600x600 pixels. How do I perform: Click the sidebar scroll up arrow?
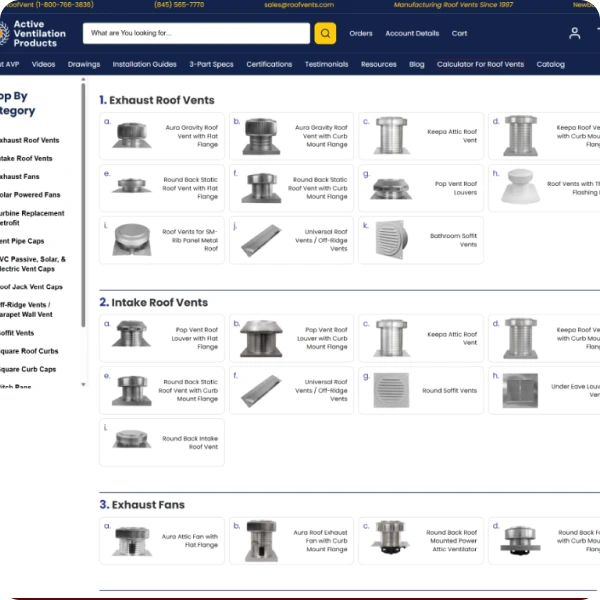pos(83,80)
